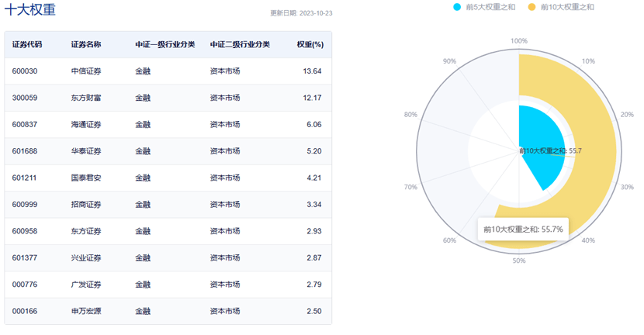Select the 申万宏源 stock name
This screenshot has height=335, width=644.
tap(85, 311)
